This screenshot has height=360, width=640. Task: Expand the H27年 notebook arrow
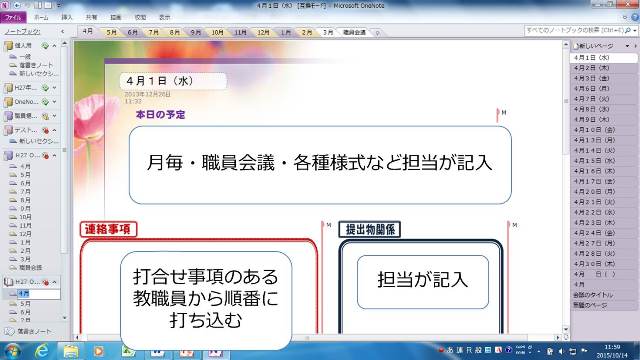[x=54, y=88]
